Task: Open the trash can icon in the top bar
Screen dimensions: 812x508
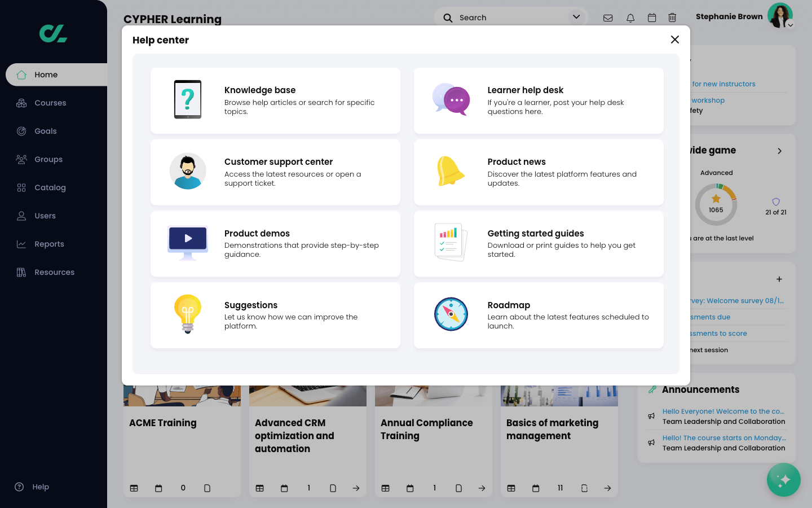Action: click(x=672, y=18)
